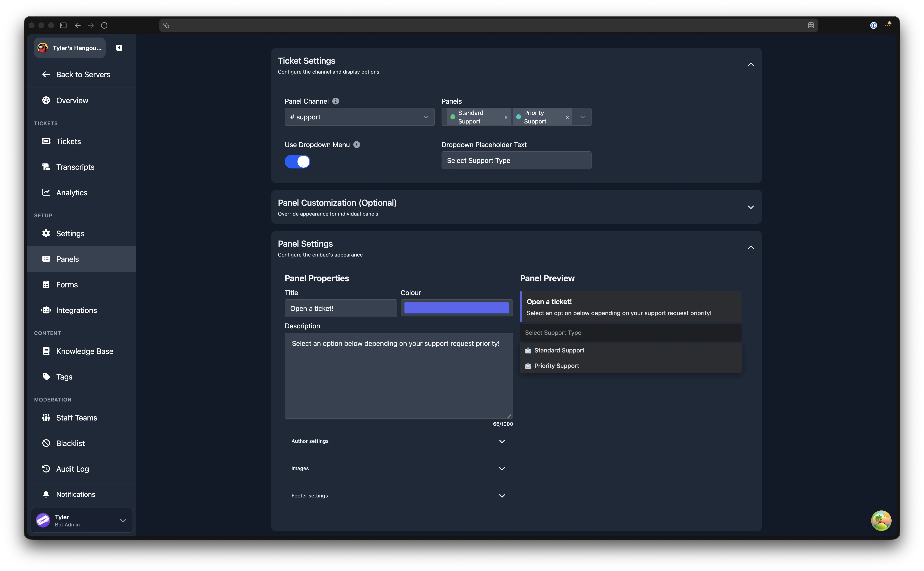Collapse the Ticket Settings section
This screenshot has height=571, width=924.
click(x=751, y=65)
